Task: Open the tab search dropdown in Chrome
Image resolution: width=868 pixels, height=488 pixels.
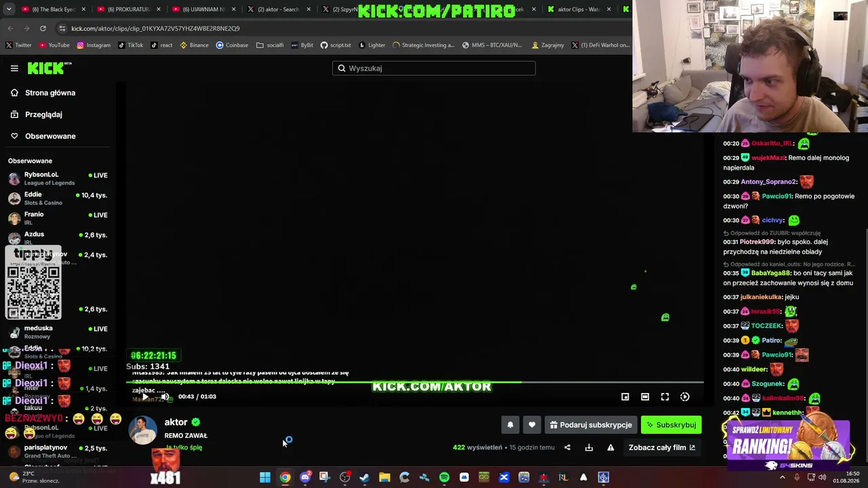Action: [x=9, y=9]
